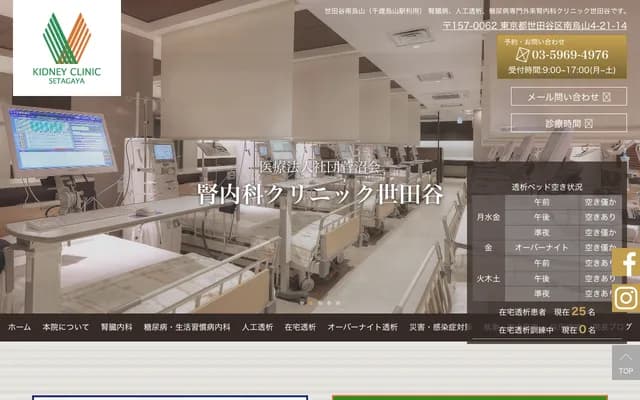Click 午前 cell in the 月水金 group
The height and width of the screenshot is (400, 640).
(541, 202)
